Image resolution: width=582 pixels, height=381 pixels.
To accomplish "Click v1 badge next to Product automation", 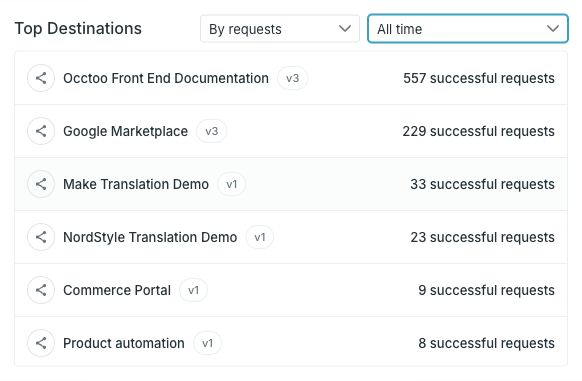I will [x=207, y=343].
